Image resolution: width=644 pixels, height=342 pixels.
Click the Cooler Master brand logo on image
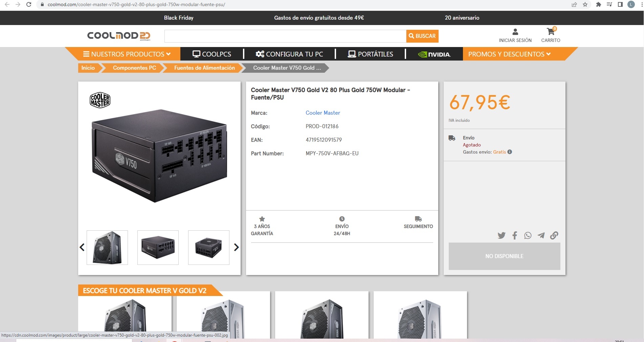[x=100, y=100]
